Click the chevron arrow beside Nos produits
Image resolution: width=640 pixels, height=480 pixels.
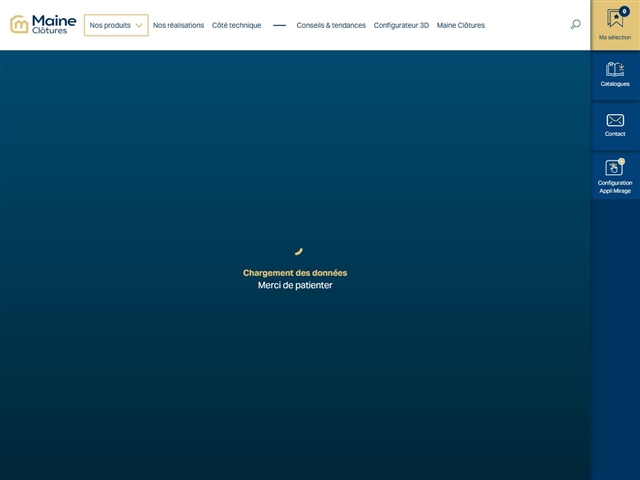click(139, 25)
